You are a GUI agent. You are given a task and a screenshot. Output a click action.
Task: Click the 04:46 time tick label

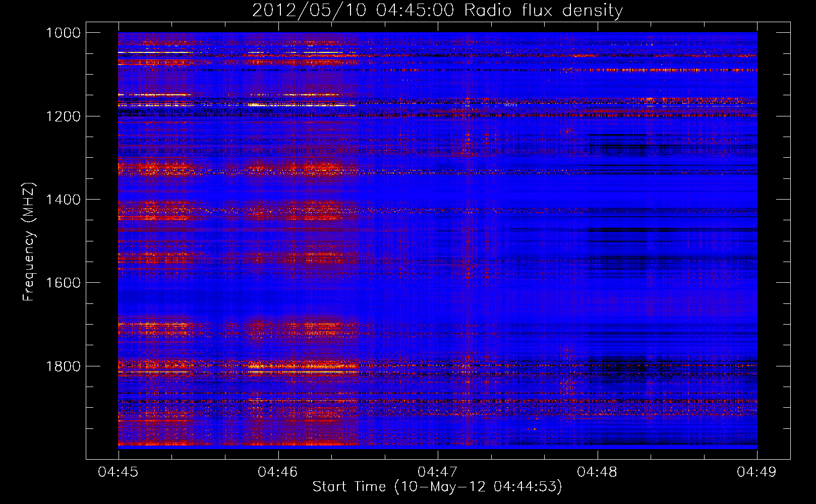(x=278, y=472)
